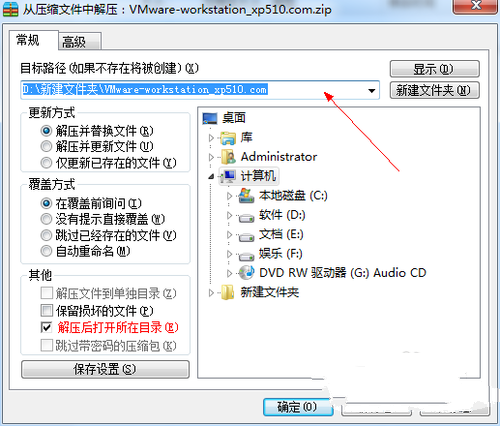500x426 pixels.
Task: Collapse the 计算机 tree node
Action: (x=211, y=176)
